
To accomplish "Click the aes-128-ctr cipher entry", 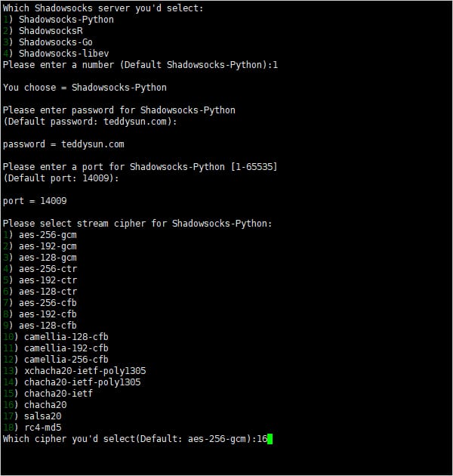I will pos(48,292).
